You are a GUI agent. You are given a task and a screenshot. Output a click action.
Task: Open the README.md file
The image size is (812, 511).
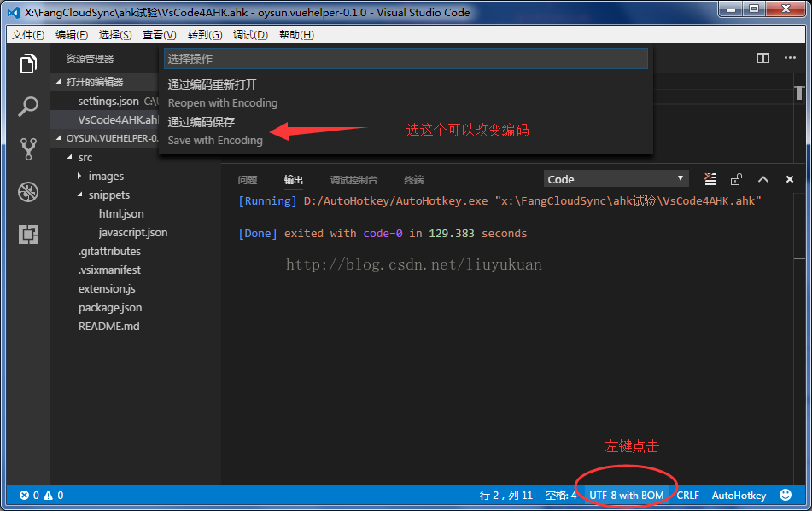pyautogui.click(x=108, y=326)
